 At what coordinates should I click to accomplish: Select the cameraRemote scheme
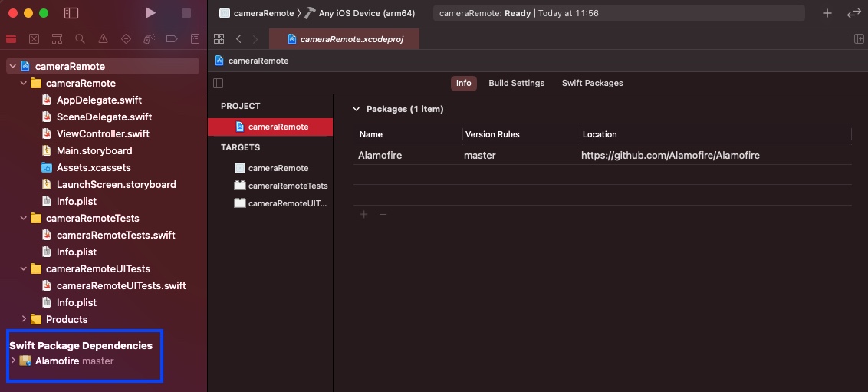pos(256,13)
